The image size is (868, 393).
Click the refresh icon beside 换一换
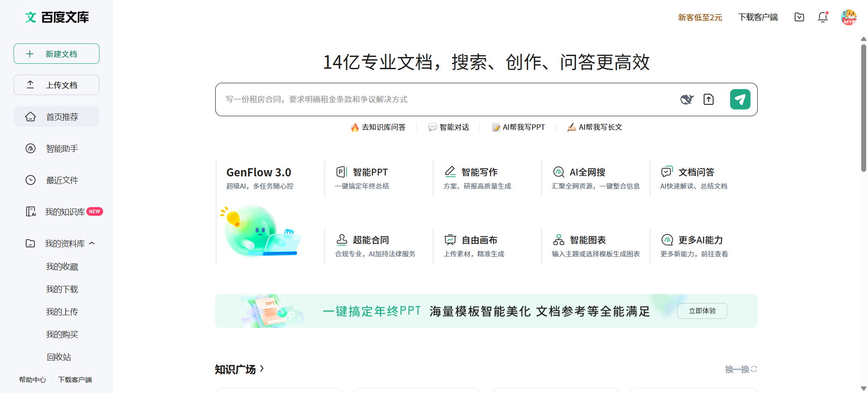754,369
